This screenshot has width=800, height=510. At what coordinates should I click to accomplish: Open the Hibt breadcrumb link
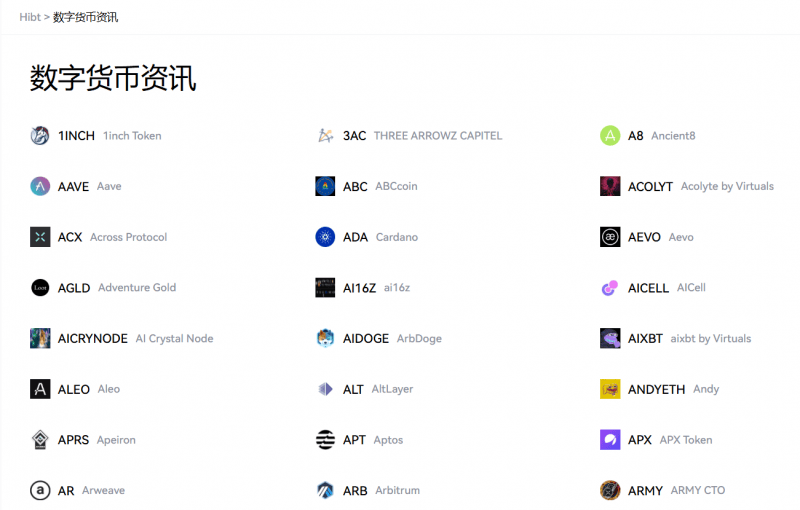(x=30, y=17)
